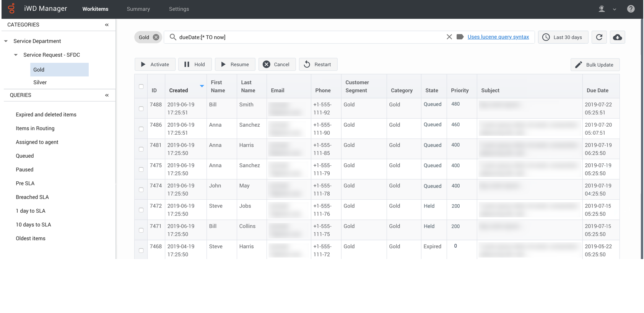644x313 pixels.
Task: Click the user profile icon
Action: [x=602, y=9]
